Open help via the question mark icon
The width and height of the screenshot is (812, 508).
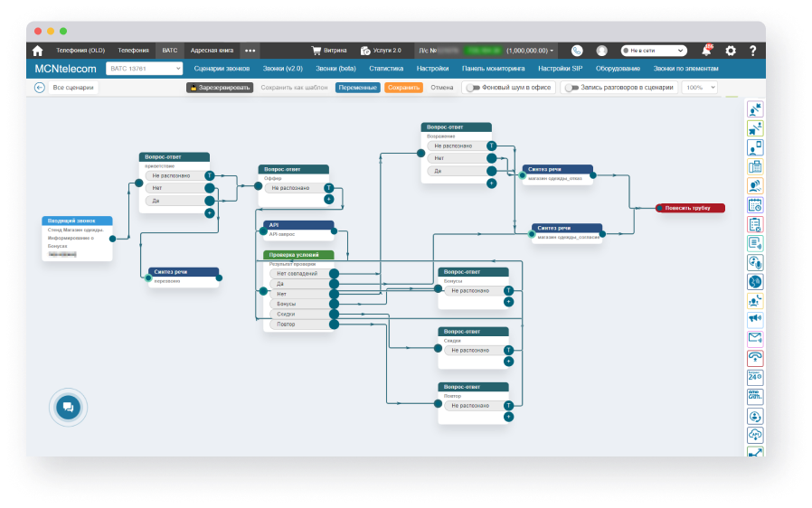752,51
